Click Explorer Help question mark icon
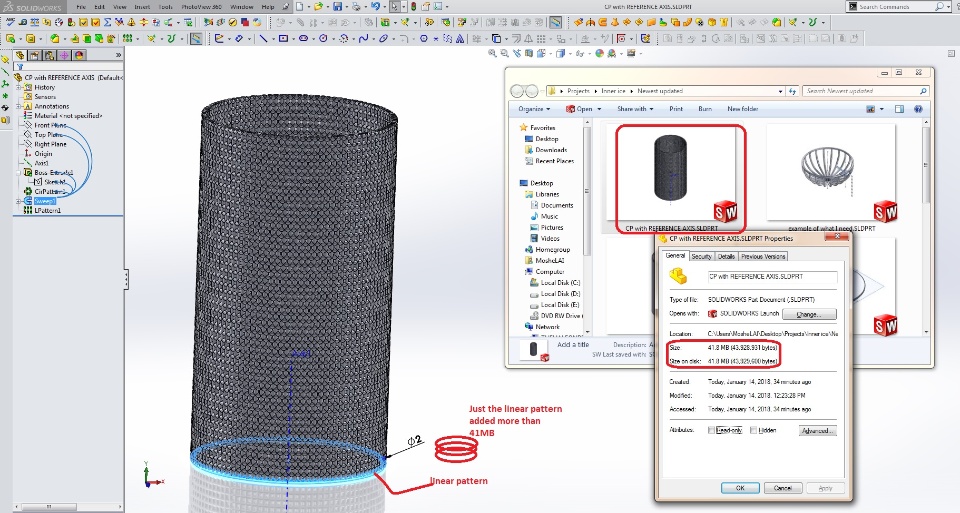Image resolution: width=960 pixels, height=513 pixels. 918,109
